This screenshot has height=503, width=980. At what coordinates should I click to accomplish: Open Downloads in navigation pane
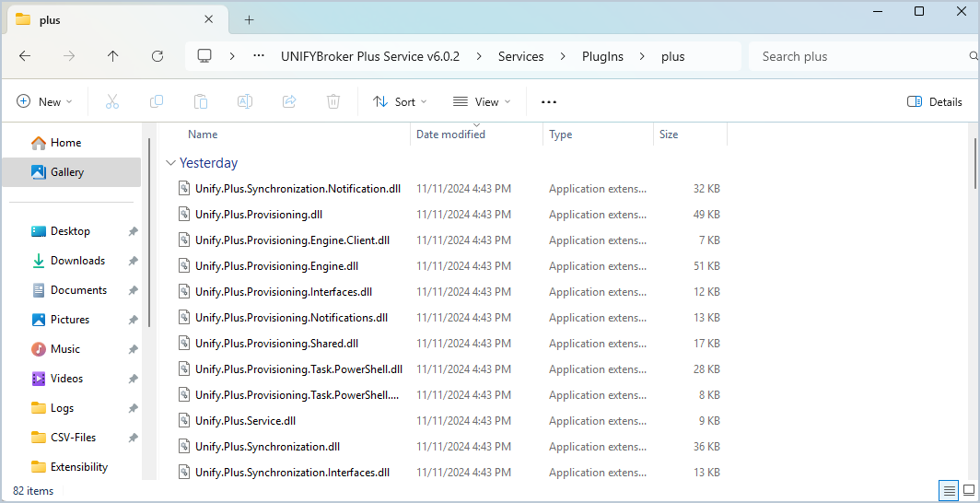point(77,261)
